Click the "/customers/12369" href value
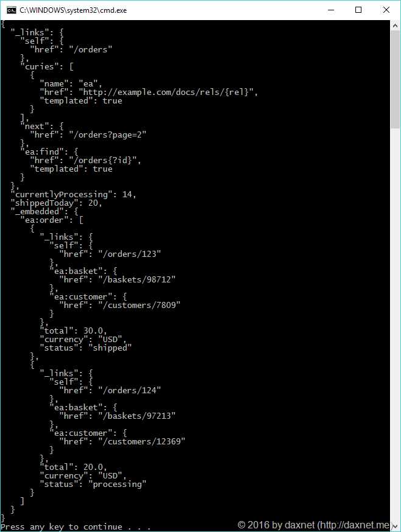Image resolution: width=401 pixels, height=532 pixels. pos(141,441)
